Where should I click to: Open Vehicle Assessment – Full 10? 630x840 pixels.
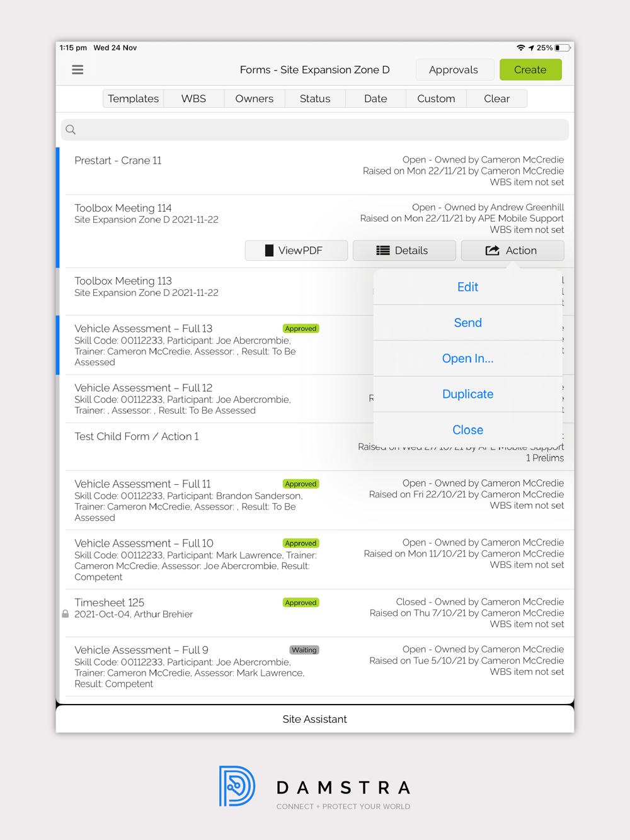tap(315, 560)
